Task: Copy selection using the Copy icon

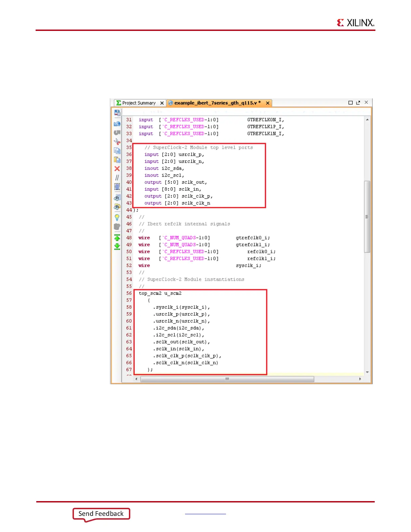Action: point(117,150)
